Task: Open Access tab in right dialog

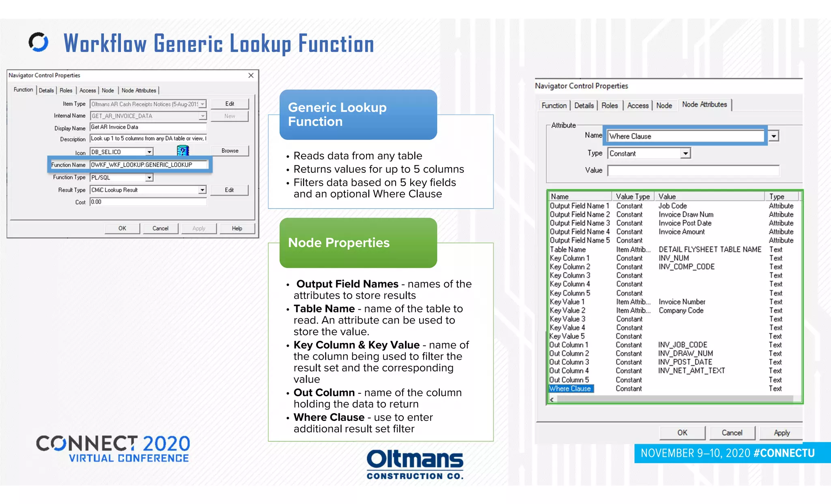Action: (638, 105)
